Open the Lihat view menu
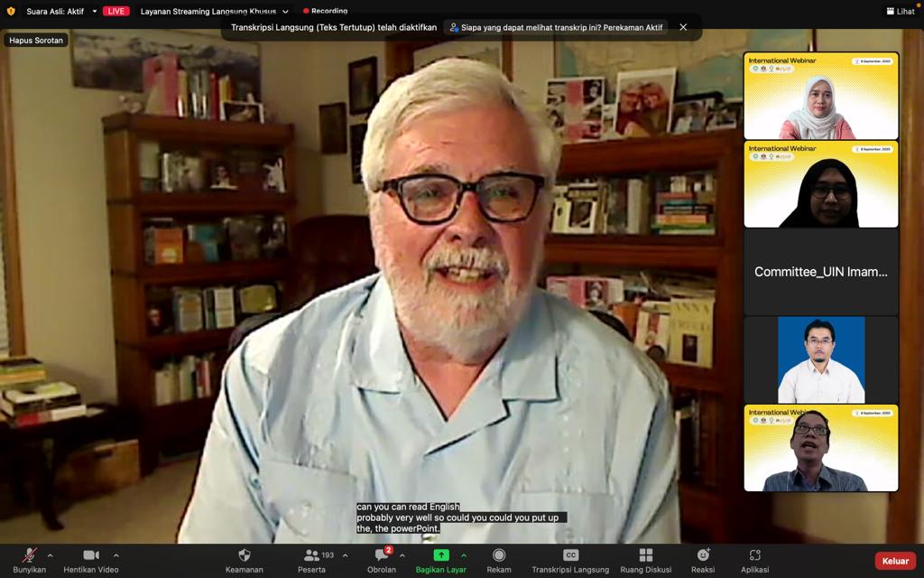This screenshot has height=578, width=924. 900,12
